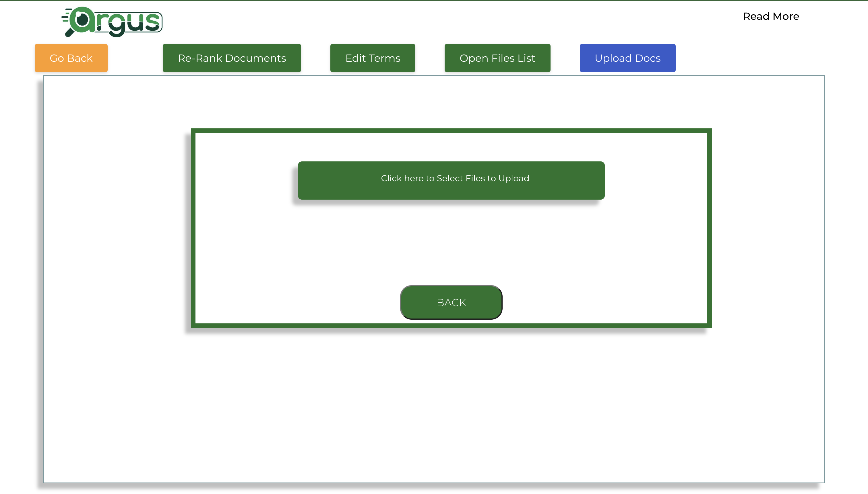The height and width of the screenshot is (494, 868).
Task: Click the orange Go Back button
Action: (x=71, y=58)
